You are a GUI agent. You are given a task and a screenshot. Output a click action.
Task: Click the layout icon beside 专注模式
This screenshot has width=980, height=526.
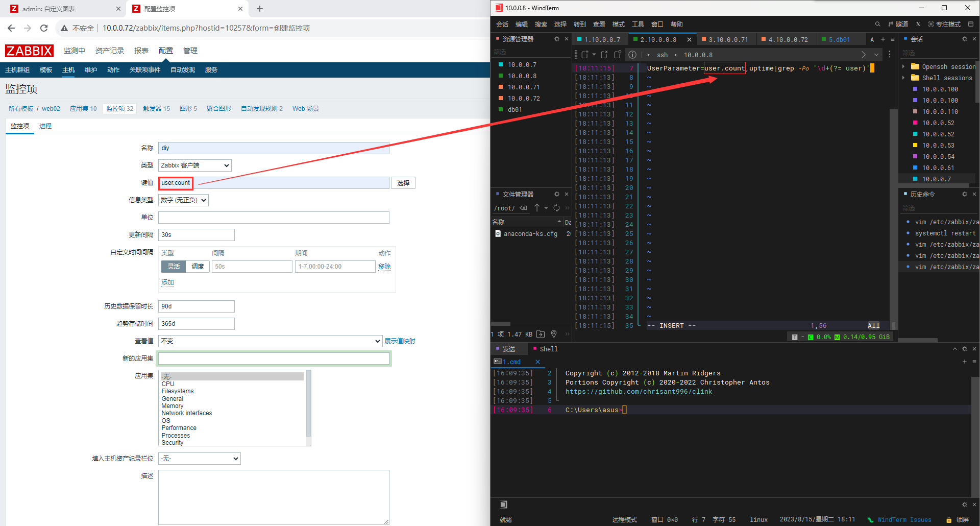pyautogui.click(x=970, y=24)
